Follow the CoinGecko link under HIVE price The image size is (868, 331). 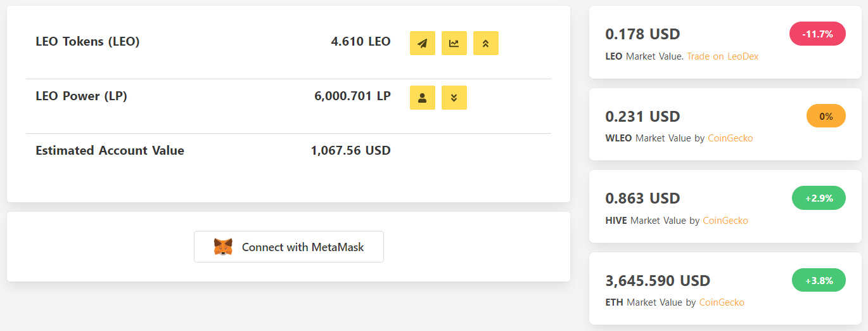point(725,221)
